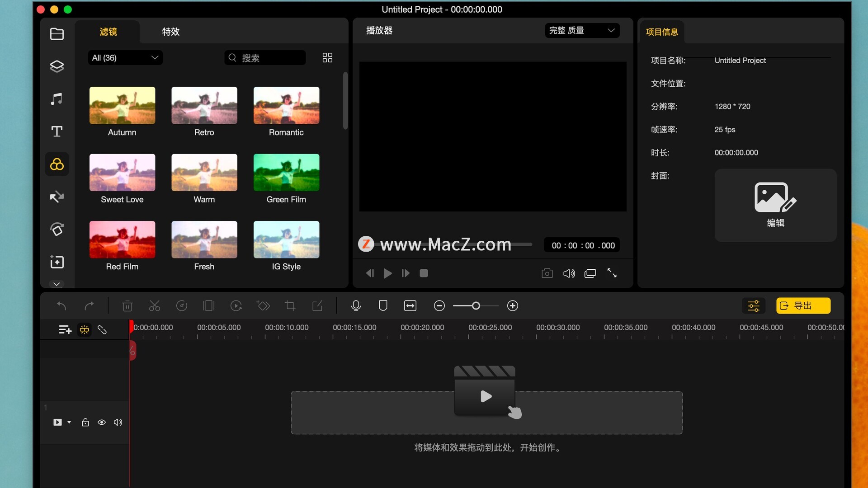Open the media folder panel in the sidebar

click(57, 34)
